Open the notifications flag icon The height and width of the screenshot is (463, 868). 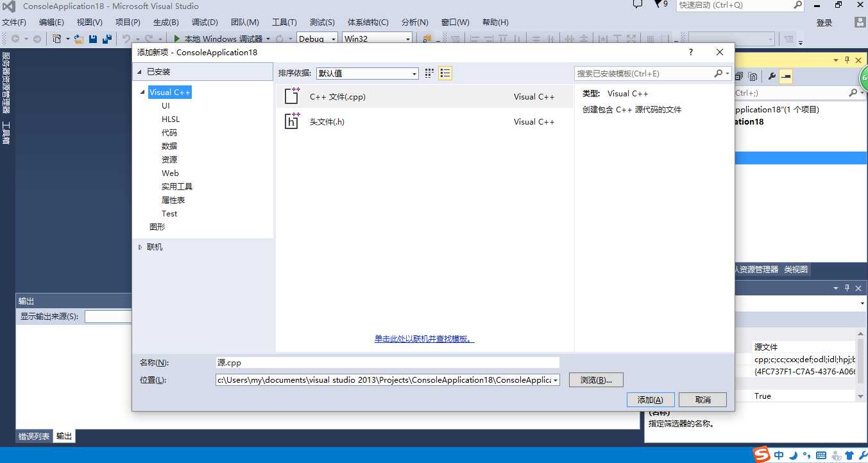658,4
